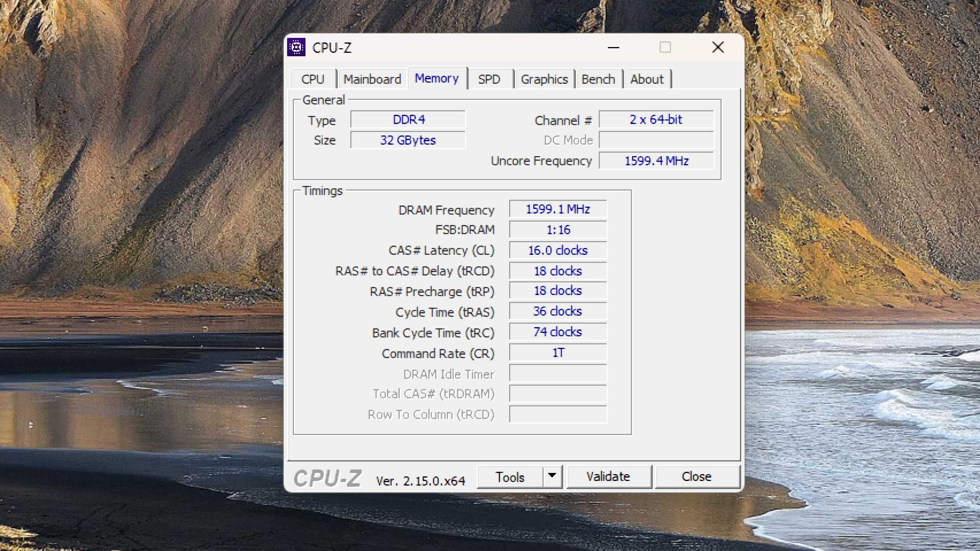Screen dimensions: 980x551
Task: Click the tRP 18 clocks value
Action: click(558, 291)
